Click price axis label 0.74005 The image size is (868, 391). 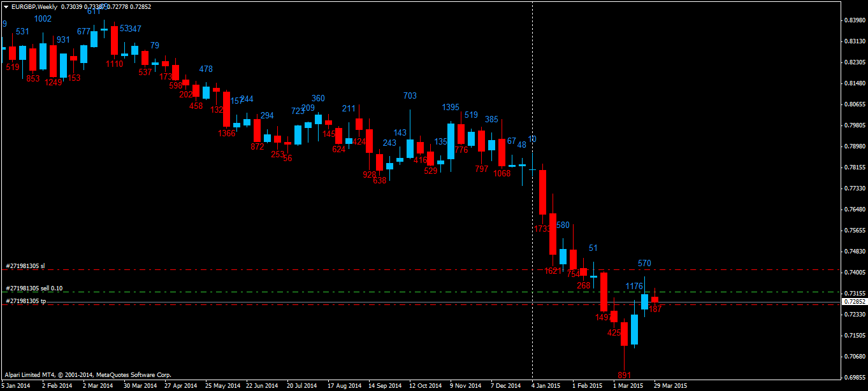pos(855,273)
